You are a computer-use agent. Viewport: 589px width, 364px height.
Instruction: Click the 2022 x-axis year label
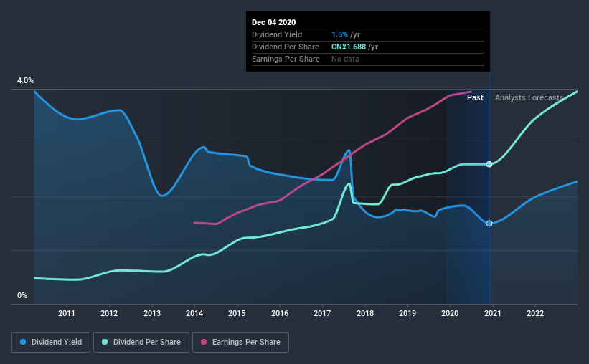tap(535, 313)
